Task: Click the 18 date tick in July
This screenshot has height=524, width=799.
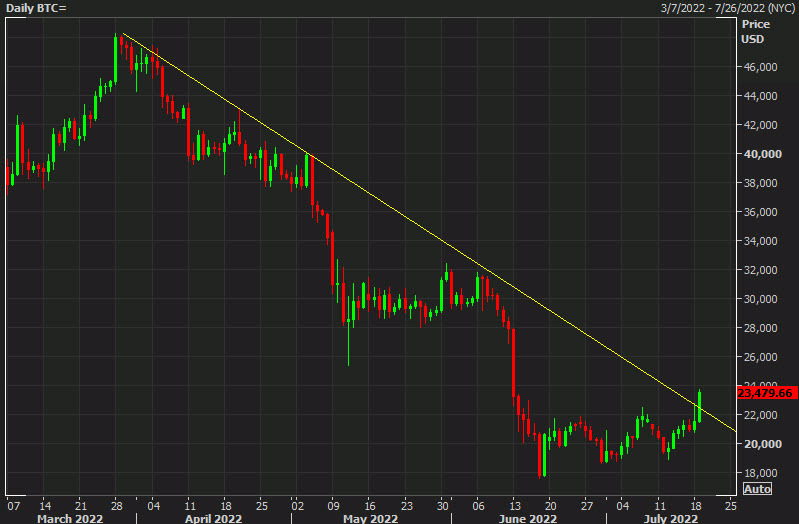Action: point(696,506)
